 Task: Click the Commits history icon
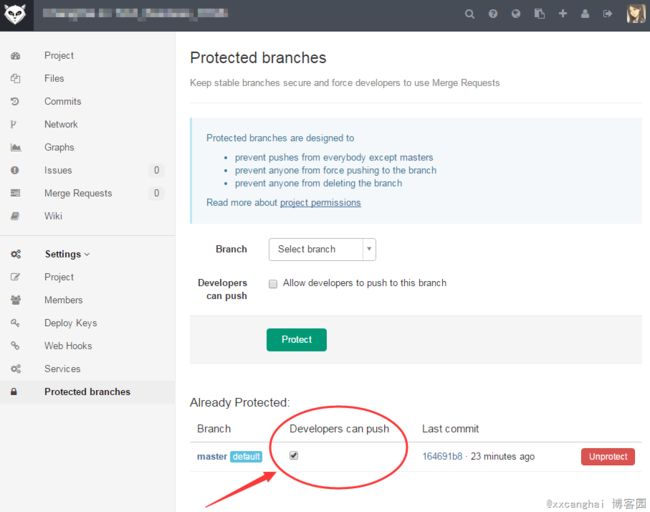tap(15, 101)
